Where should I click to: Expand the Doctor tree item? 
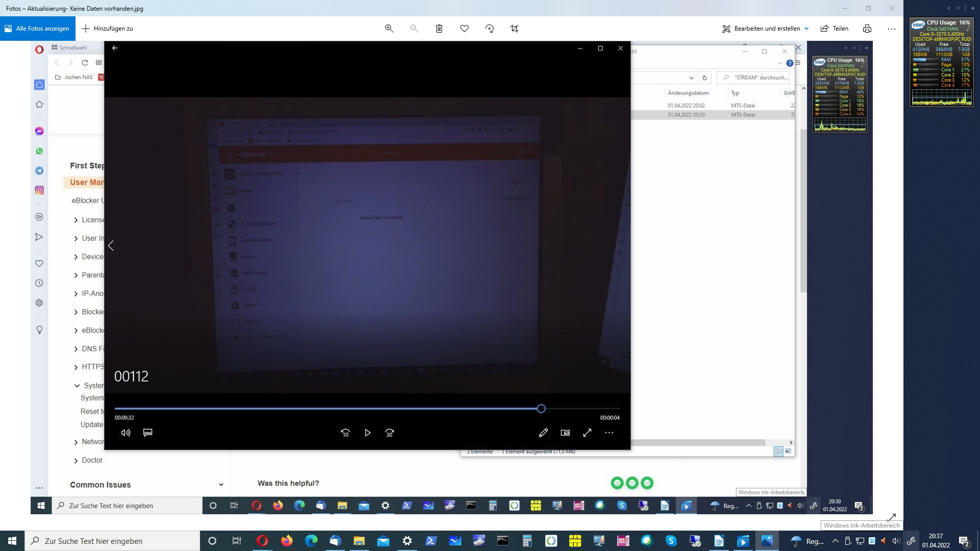coord(76,460)
